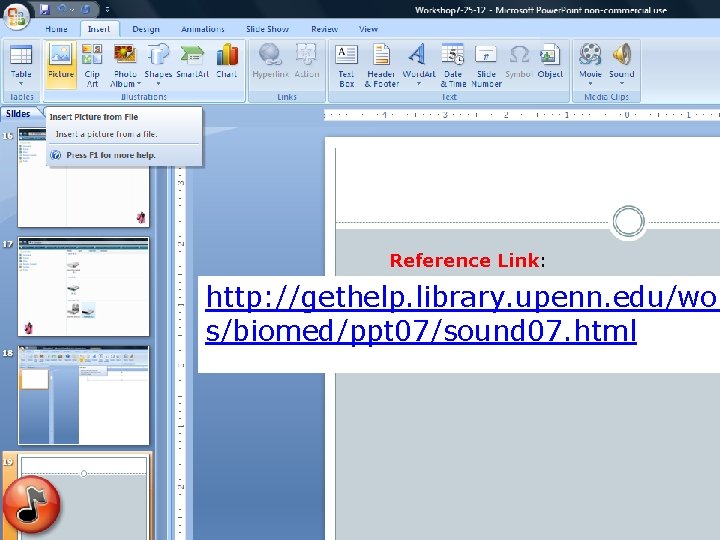Screen dimensions: 720x540
Task: Insert Date & Time
Action: tap(453, 64)
